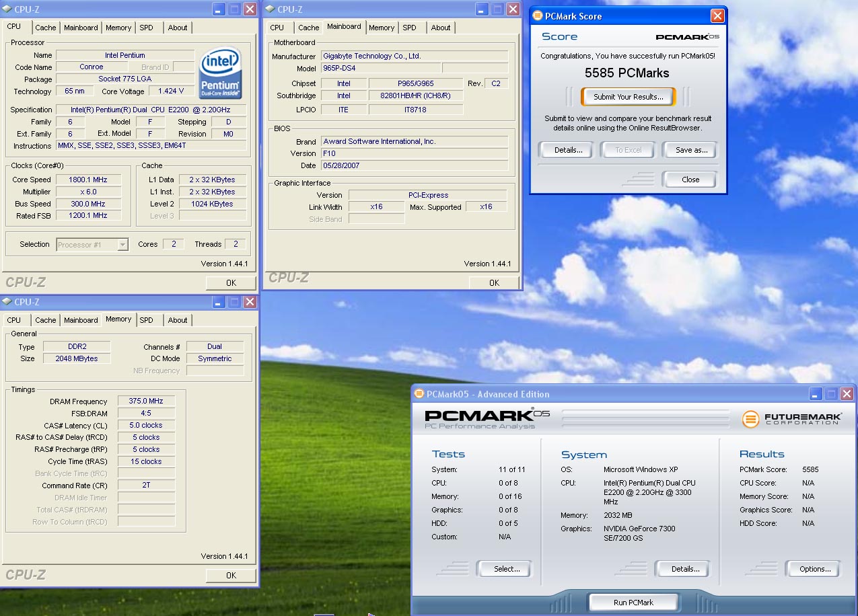The width and height of the screenshot is (858, 616).
Task: Open Mainboard tab in memory CPU-Z window
Action: tap(81, 320)
